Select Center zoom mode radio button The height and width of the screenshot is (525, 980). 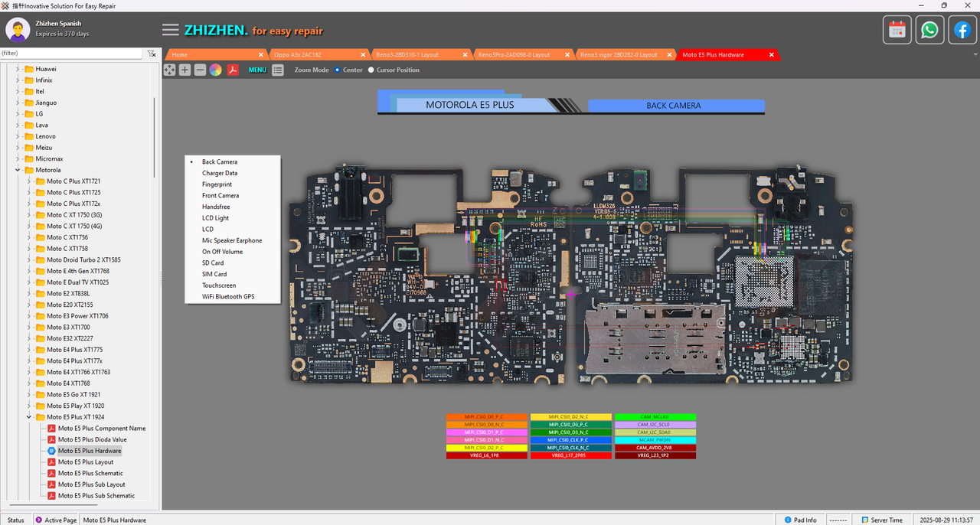coord(338,70)
